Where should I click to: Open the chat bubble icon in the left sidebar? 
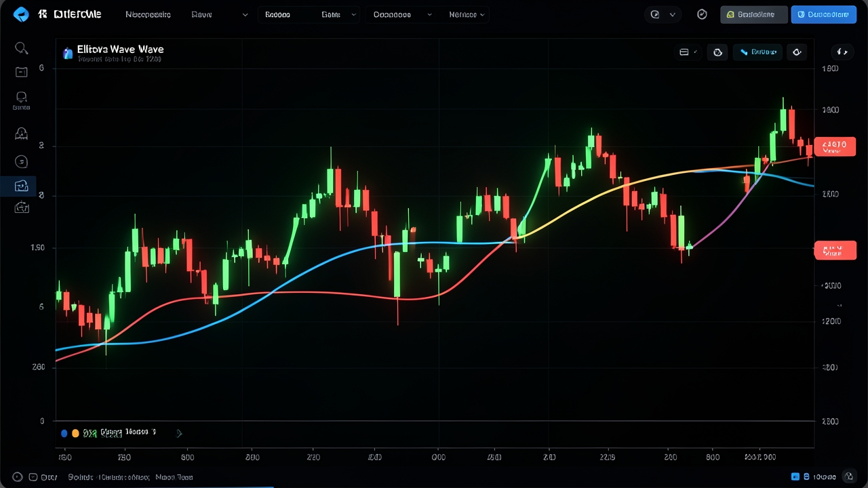pyautogui.click(x=21, y=97)
